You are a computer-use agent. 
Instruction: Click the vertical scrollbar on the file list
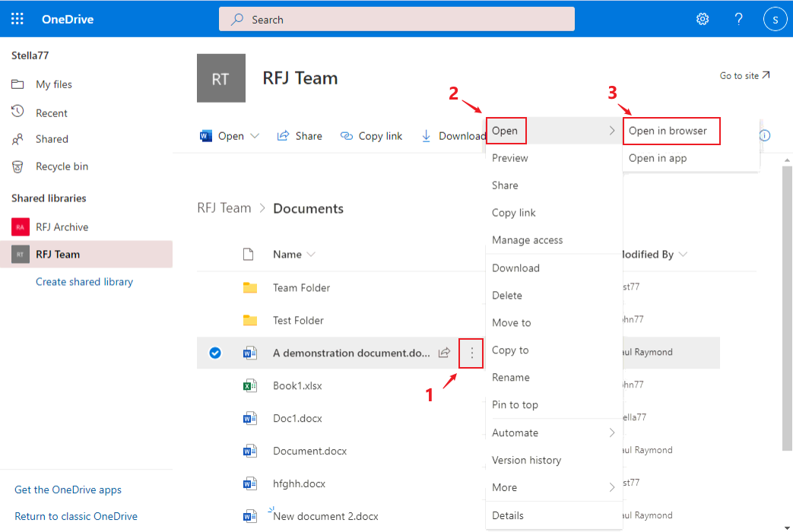pyautogui.click(x=787, y=309)
